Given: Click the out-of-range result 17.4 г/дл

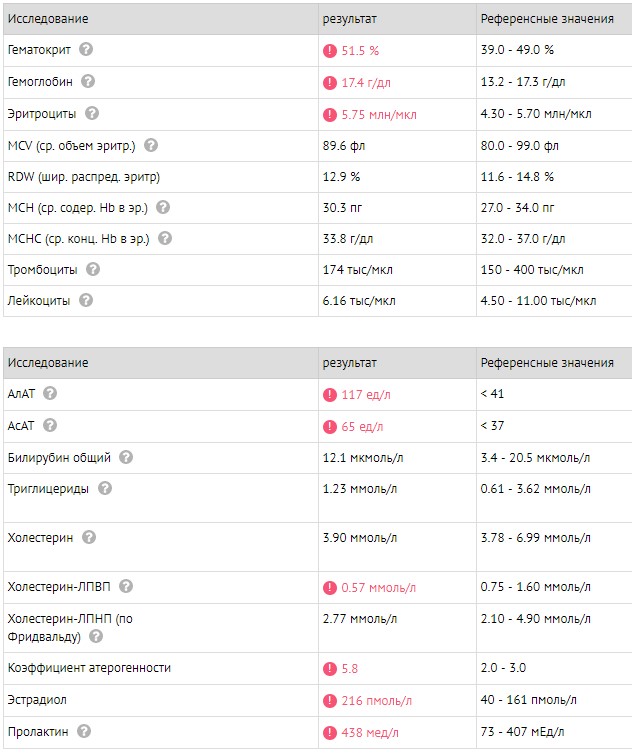Looking at the screenshot, I should coord(367,82).
